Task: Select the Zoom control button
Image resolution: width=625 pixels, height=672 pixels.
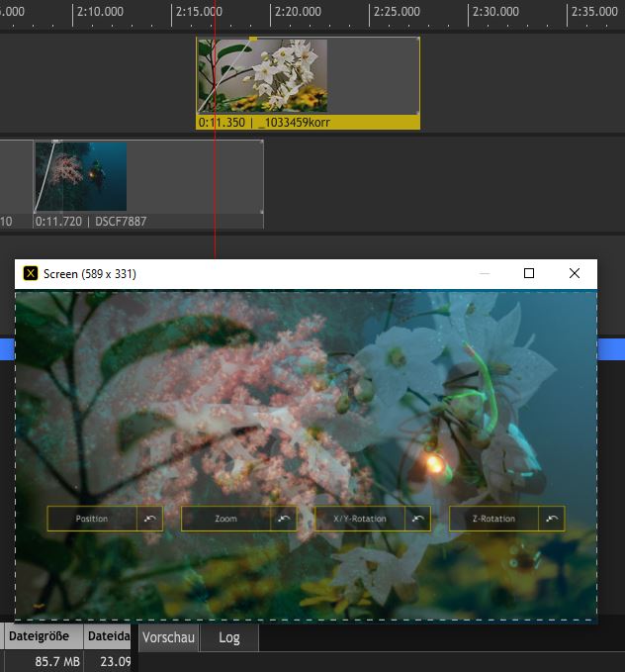Action: tap(225, 519)
